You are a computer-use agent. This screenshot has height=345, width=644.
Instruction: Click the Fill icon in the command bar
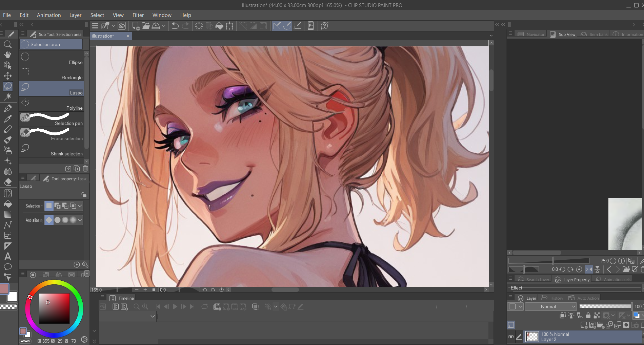coord(219,26)
